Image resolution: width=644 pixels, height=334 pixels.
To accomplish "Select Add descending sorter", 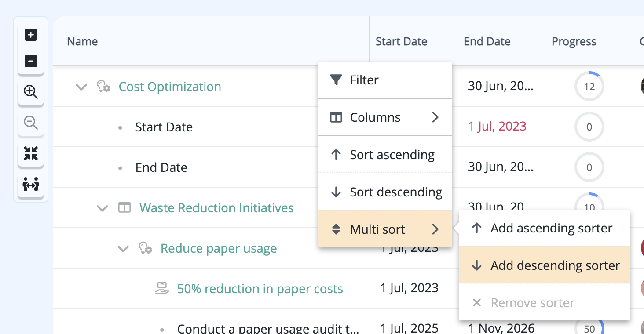I will [545, 265].
